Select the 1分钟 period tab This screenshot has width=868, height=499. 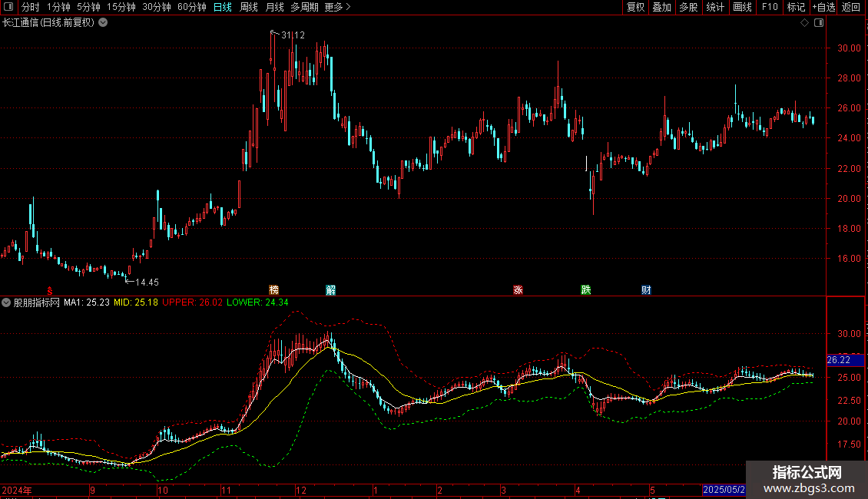(x=58, y=7)
